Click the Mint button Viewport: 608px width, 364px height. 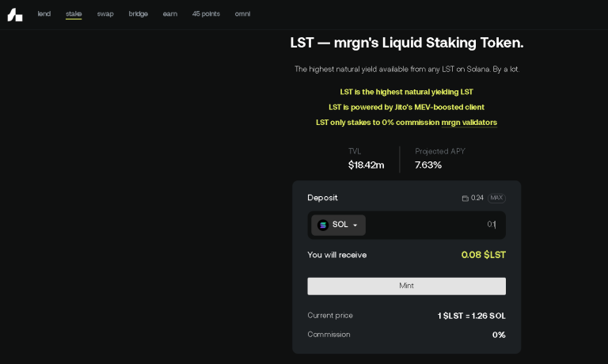click(x=406, y=286)
